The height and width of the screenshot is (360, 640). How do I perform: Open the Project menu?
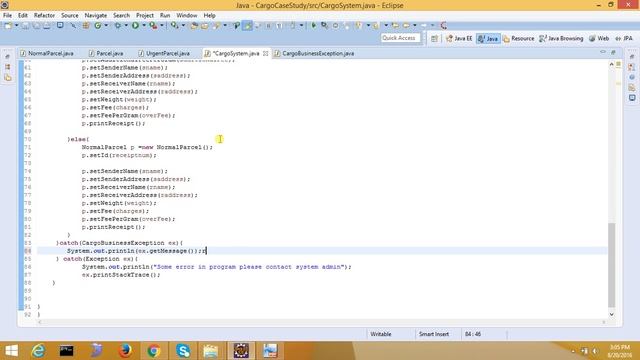point(144,15)
